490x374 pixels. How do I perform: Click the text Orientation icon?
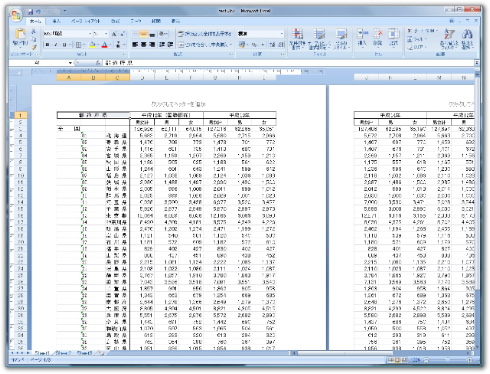163,34
